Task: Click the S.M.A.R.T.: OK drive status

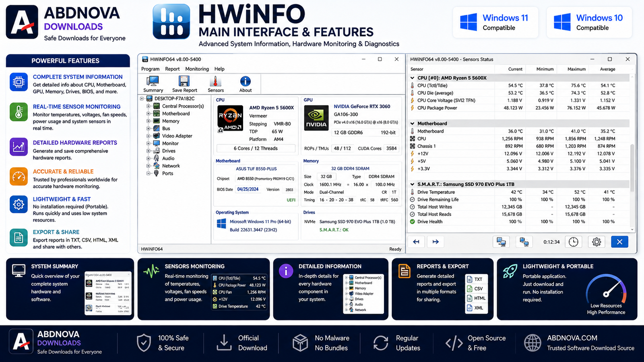Action: (x=334, y=230)
